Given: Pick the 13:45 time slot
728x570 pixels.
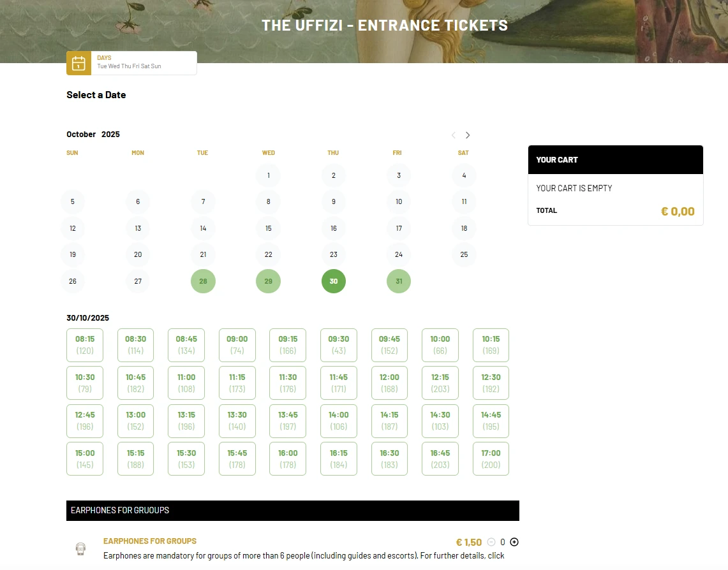Looking at the screenshot, I should click(288, 421).
